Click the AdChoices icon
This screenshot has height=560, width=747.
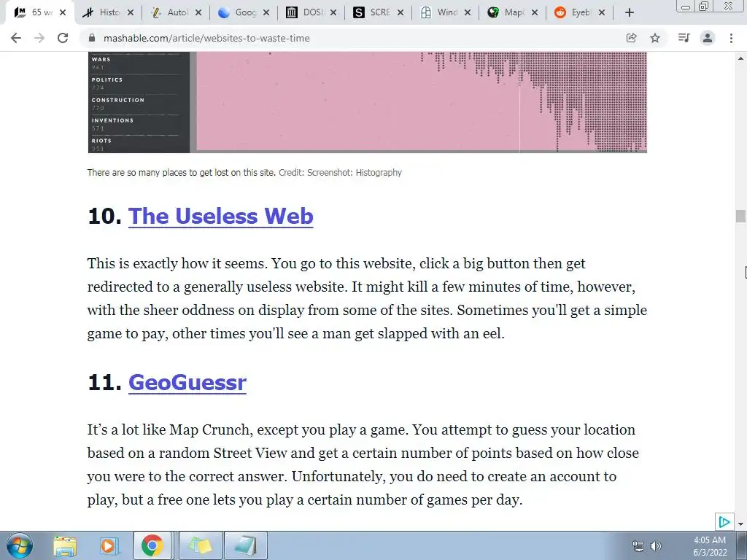click(724, 522)
